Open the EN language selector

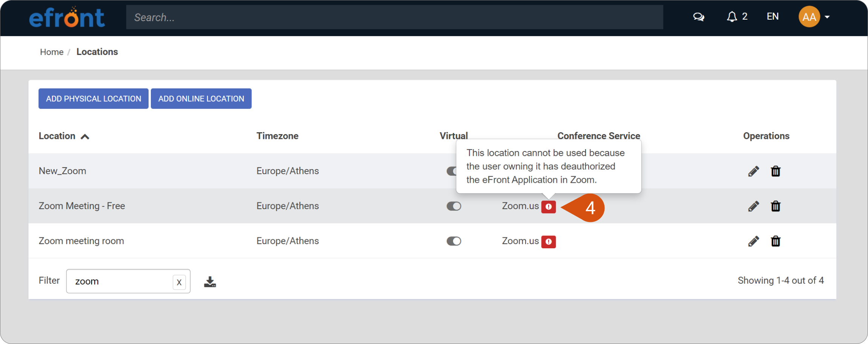coord(773,17)
